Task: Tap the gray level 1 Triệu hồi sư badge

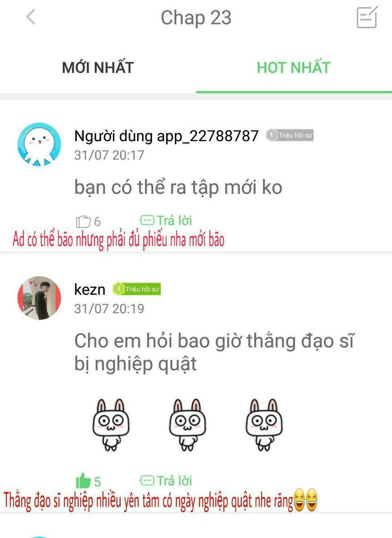Action: [290, 135]
